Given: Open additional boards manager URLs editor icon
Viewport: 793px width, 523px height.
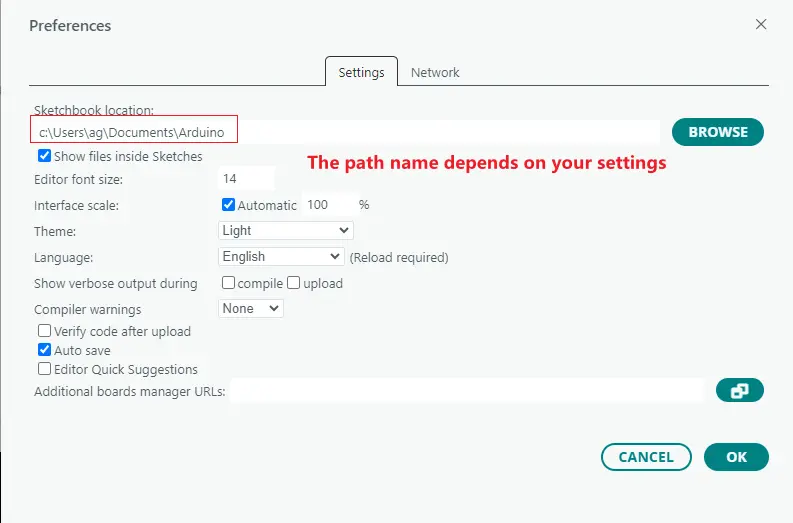Looking at the screenshot, I should click(x=739, y=391).
